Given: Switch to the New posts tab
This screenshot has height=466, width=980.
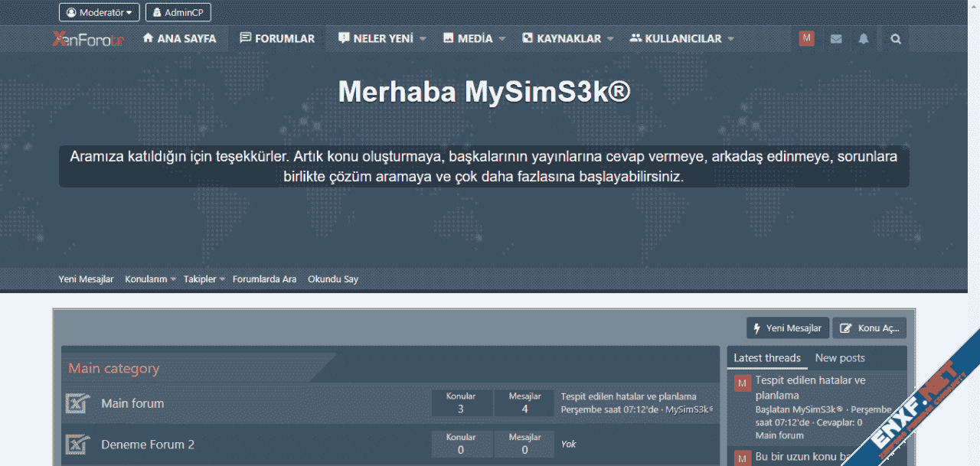Looking at the screenshot, I should pos(840,358).
